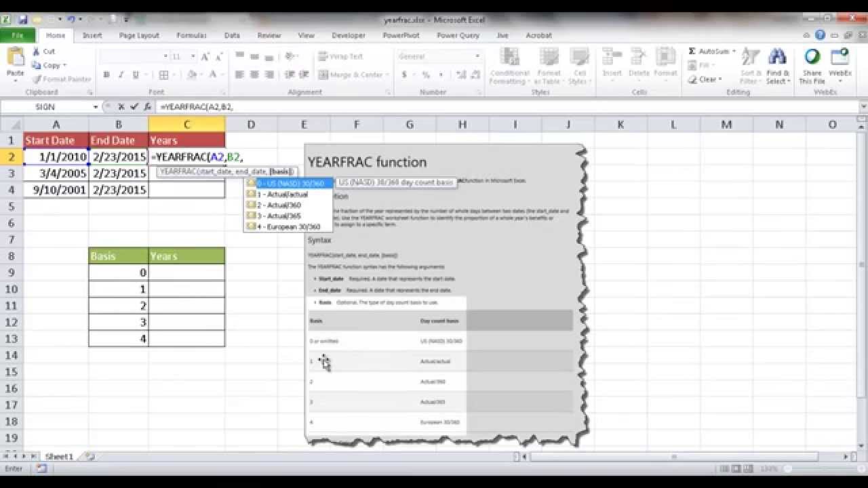868x488 pixels.
Task: Click Decrease Font Size icon
Action: pos(220,56)
